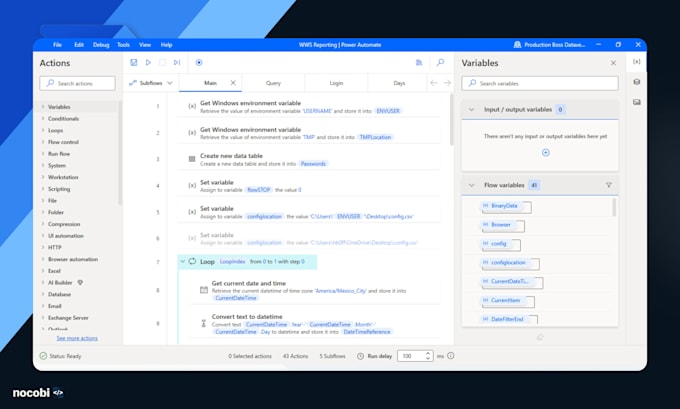Open the Debug menu
This screenshot has height=409, width=680.
pyautogui.click(x=101, y=45)
